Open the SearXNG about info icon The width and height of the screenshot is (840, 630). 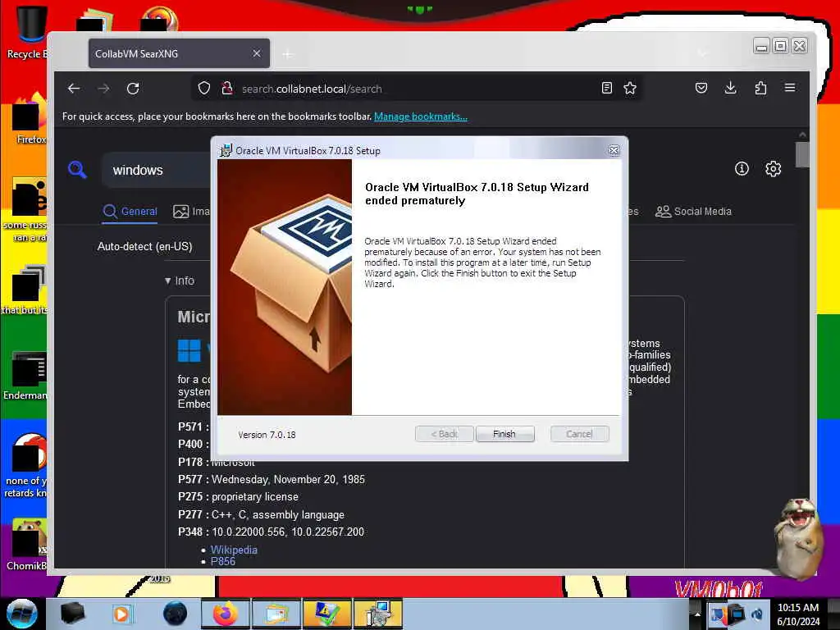pyautogui.click(x=742, y=169)
